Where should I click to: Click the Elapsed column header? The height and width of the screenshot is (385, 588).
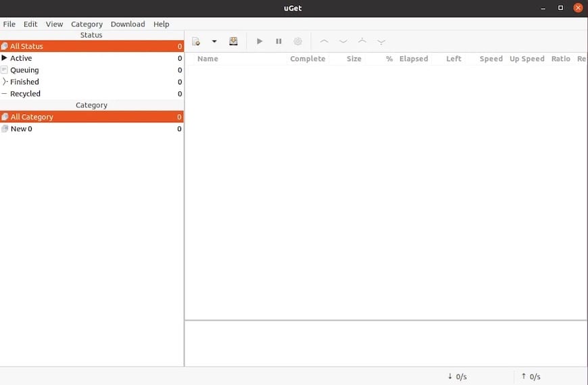(x=414, y=59)
